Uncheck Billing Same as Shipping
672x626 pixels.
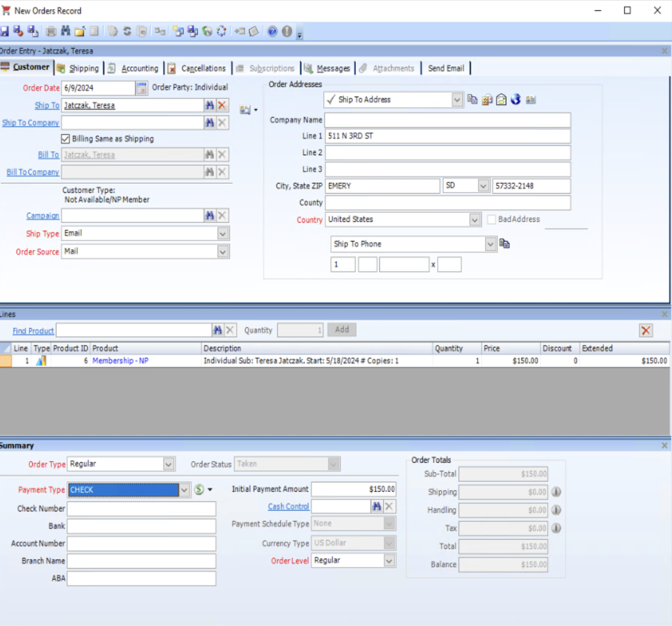click(x=65, y=139)
